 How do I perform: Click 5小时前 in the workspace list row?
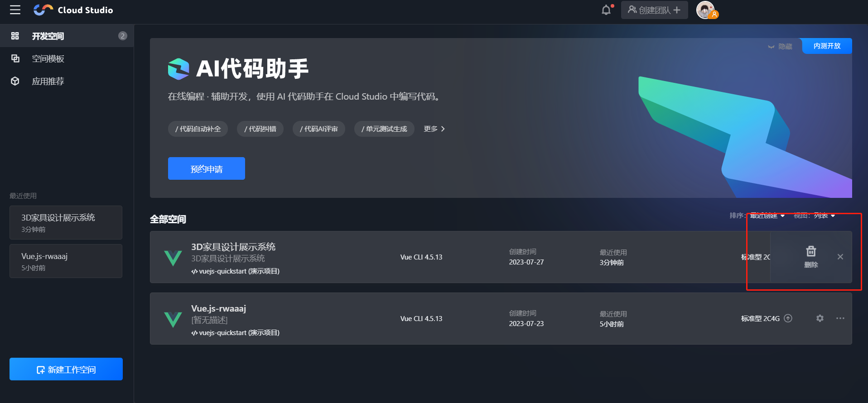[x=612, y=324]
